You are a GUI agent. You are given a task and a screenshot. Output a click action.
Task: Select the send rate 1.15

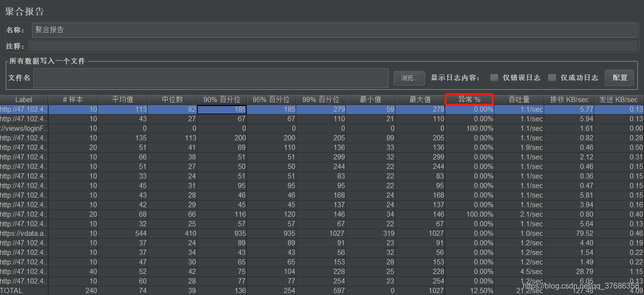tap(636, 272)
